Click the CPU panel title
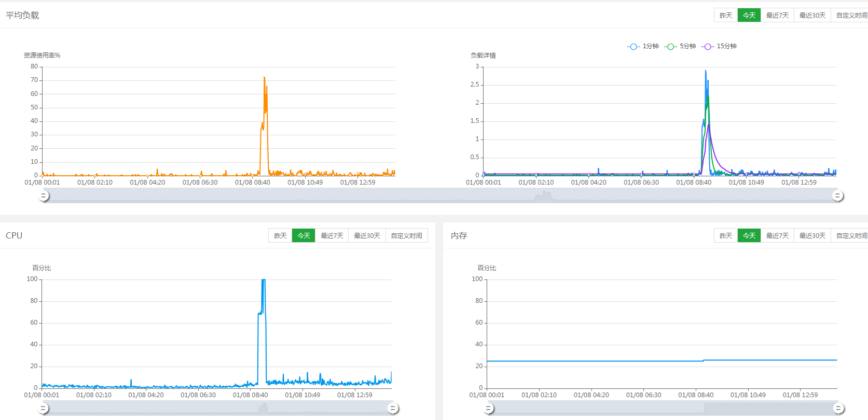The image size is (868, 420). point(14,235)
